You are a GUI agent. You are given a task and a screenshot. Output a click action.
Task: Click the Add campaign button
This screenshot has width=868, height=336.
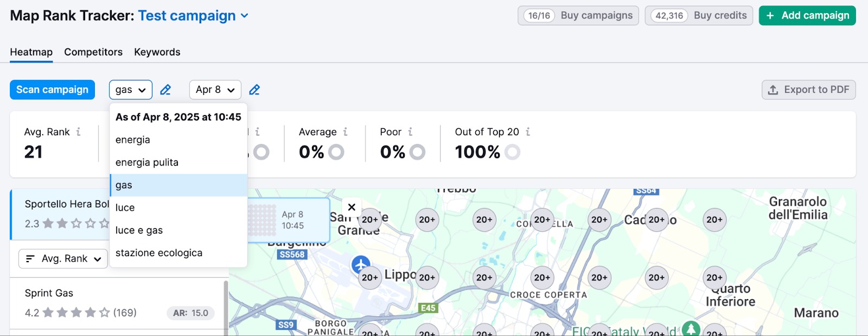807,16
